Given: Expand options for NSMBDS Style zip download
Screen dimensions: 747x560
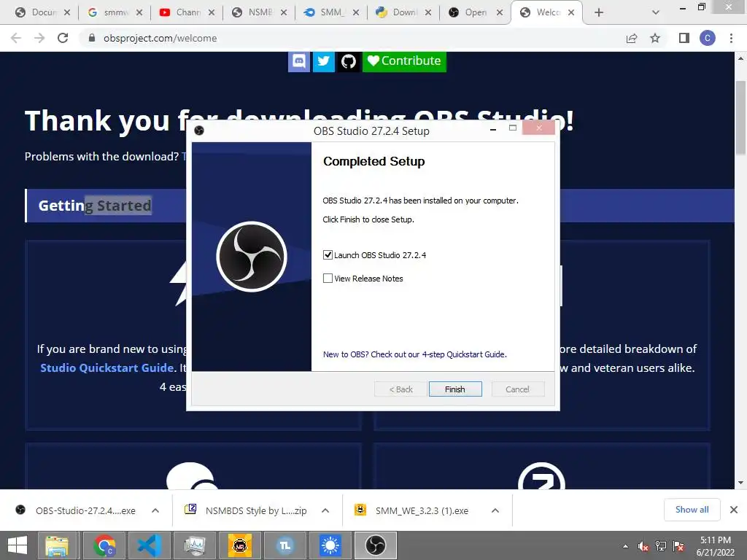Looking at the screenshot, I should pos(325,510).
